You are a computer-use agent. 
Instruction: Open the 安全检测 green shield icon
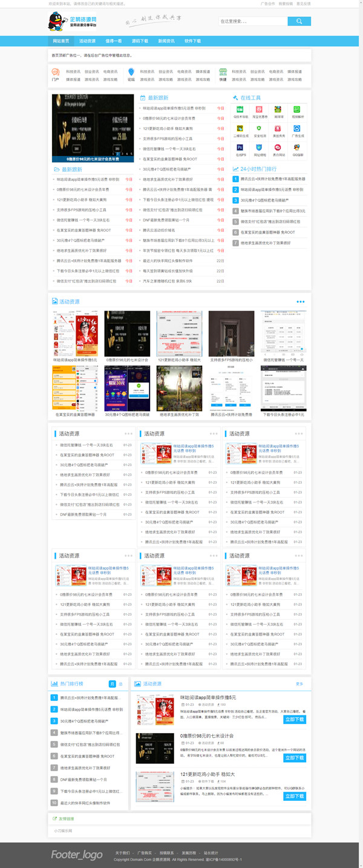click(x=259, y=129)
